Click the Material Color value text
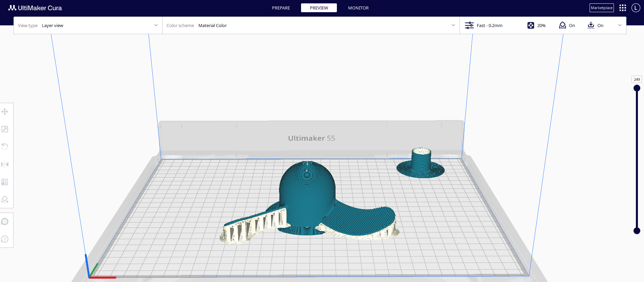This screenshot has height=282, width=644. 213,25
